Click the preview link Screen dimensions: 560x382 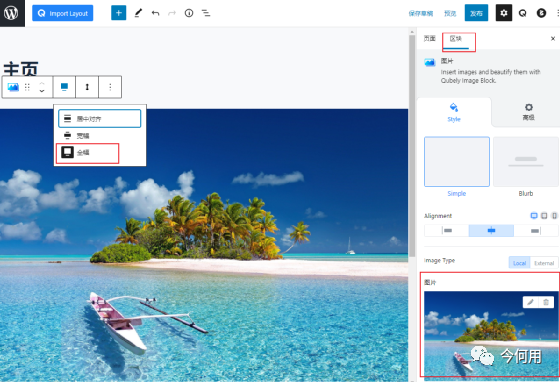pyautogui.click(x=450, y=14)
